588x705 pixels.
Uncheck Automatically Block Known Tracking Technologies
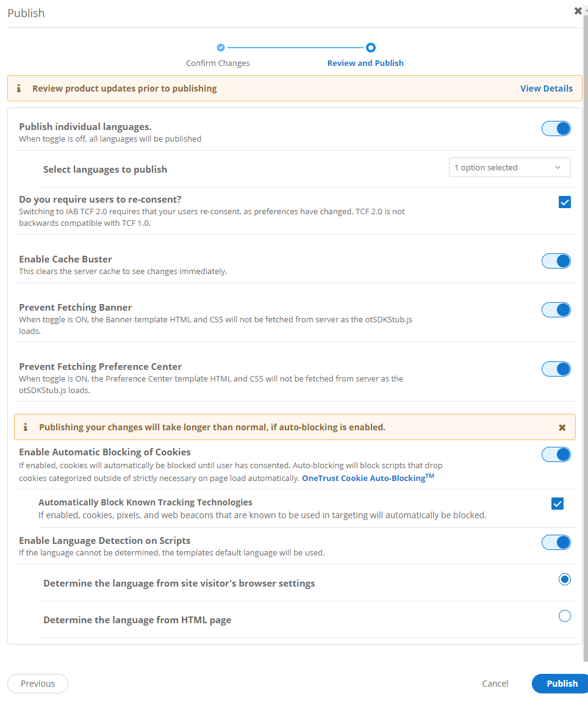[557, 504]
